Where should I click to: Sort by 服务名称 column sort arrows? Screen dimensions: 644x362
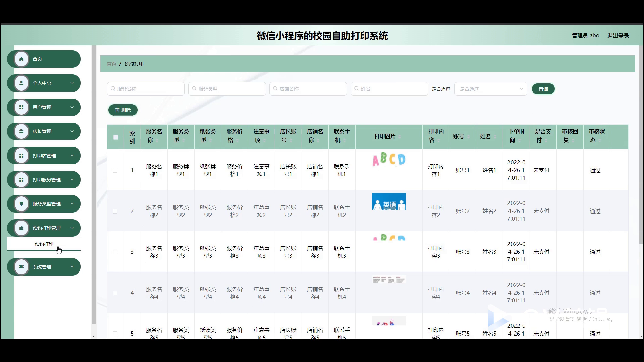[x=157, y=140]
